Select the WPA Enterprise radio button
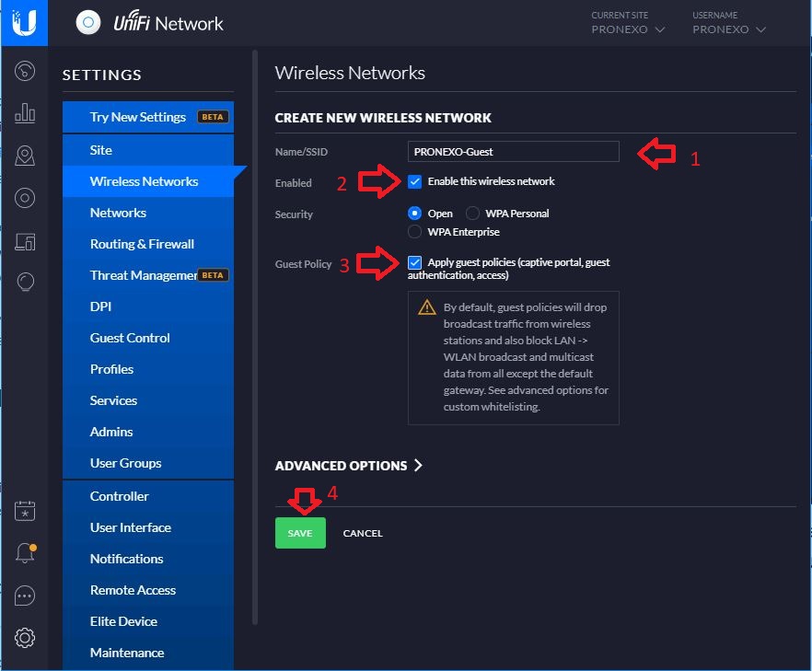This screenshot has height=671, width=812. (x=414, y=232)
